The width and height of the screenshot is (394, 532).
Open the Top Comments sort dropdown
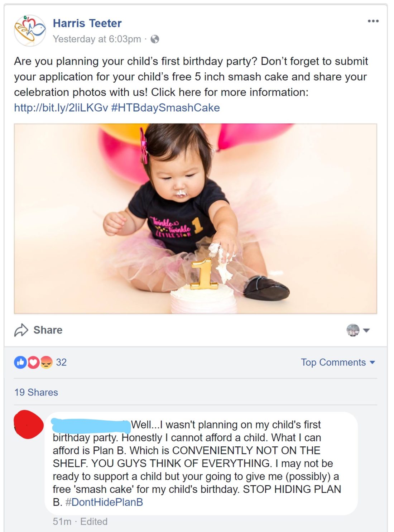point(338,363)
